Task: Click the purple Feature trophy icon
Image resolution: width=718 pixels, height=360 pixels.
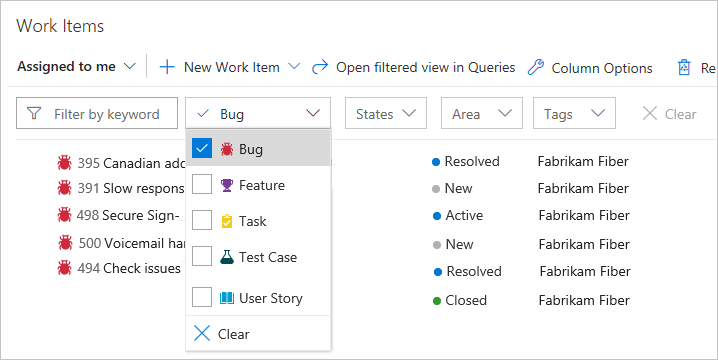Action: coord(227,185)
